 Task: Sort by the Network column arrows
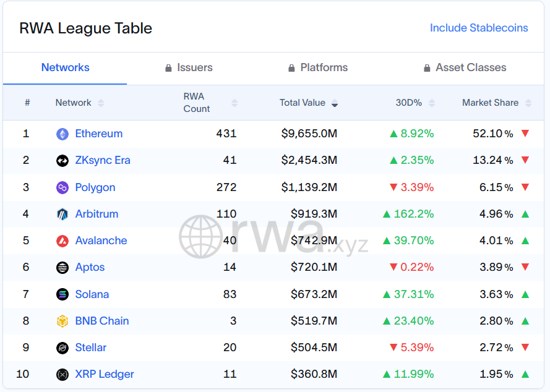[x=101, y=103]
